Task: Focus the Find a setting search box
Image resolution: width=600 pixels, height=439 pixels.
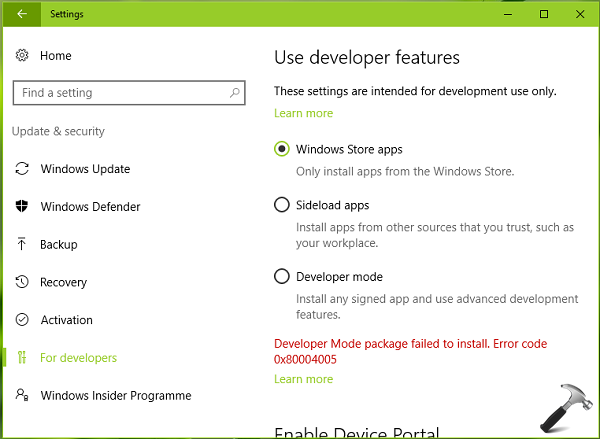Action: [129, 93]
